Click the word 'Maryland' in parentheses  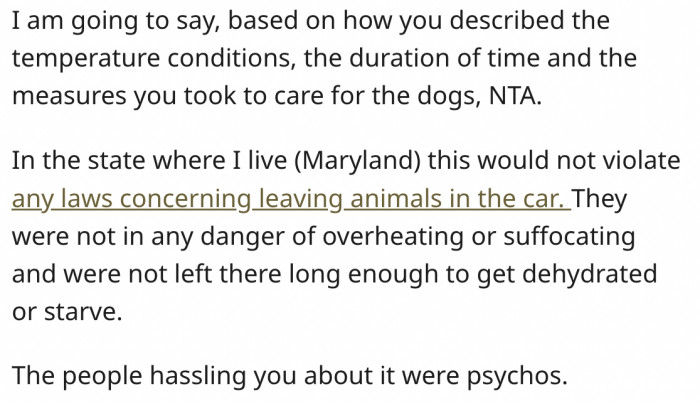(x=364, y=163)
